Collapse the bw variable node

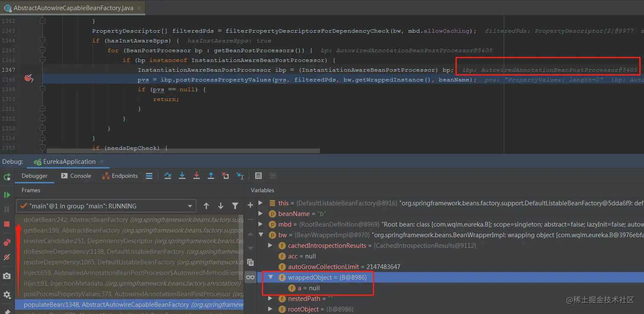pos(261,235)
